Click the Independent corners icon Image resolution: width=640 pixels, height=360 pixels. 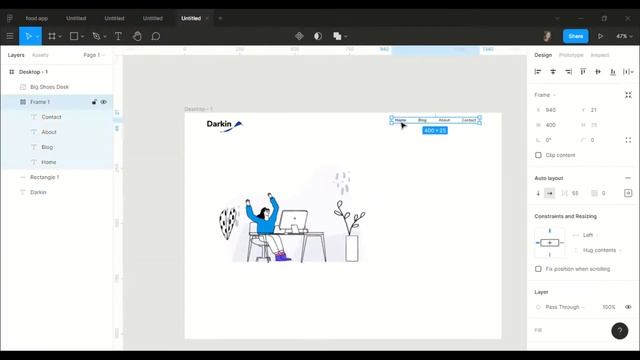pyautogui.click(x=628, y=140)
